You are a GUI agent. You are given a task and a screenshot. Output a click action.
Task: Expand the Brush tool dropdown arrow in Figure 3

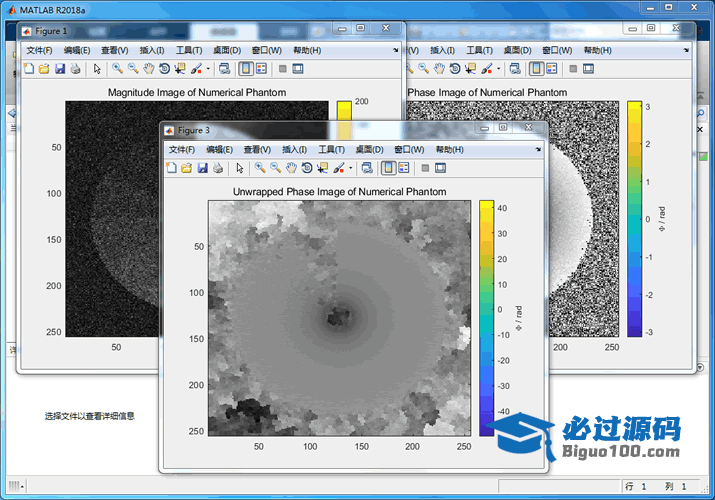point(350,168)
